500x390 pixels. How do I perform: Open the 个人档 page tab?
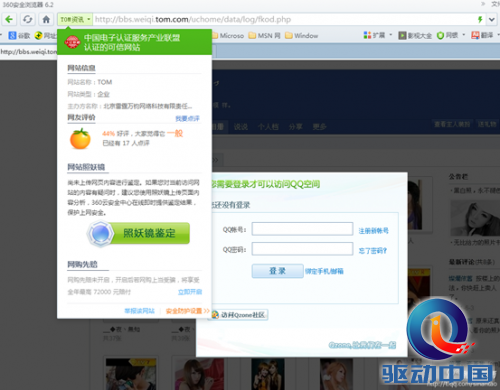pos(268,127)
